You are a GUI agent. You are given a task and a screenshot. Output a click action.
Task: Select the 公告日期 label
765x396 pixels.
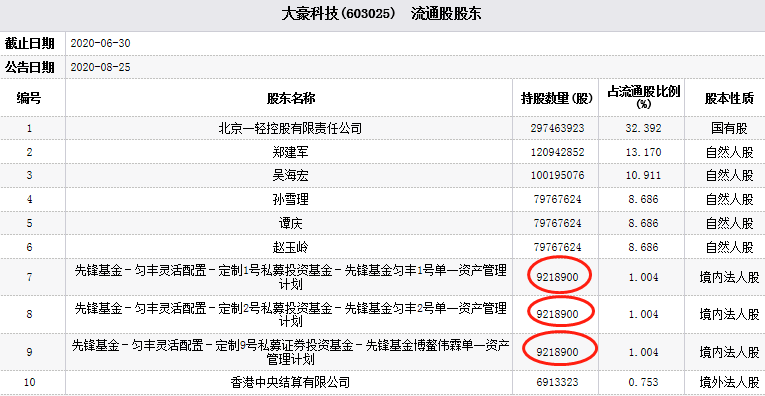pos(29,67)
